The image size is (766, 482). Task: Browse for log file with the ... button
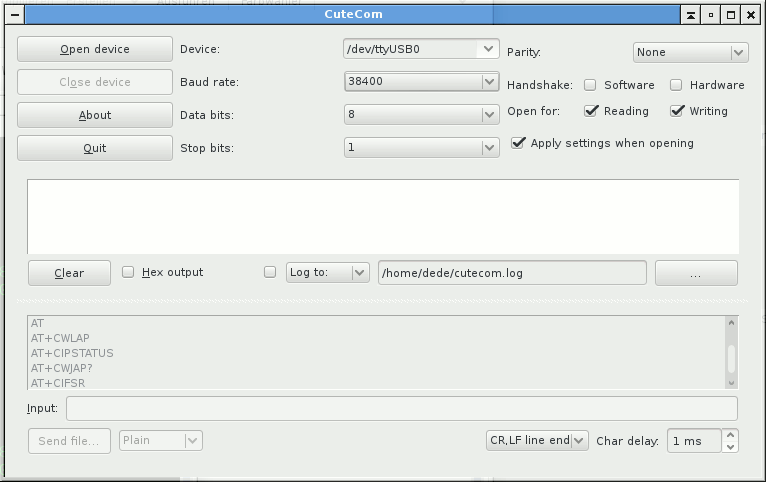tap(696, 273)
